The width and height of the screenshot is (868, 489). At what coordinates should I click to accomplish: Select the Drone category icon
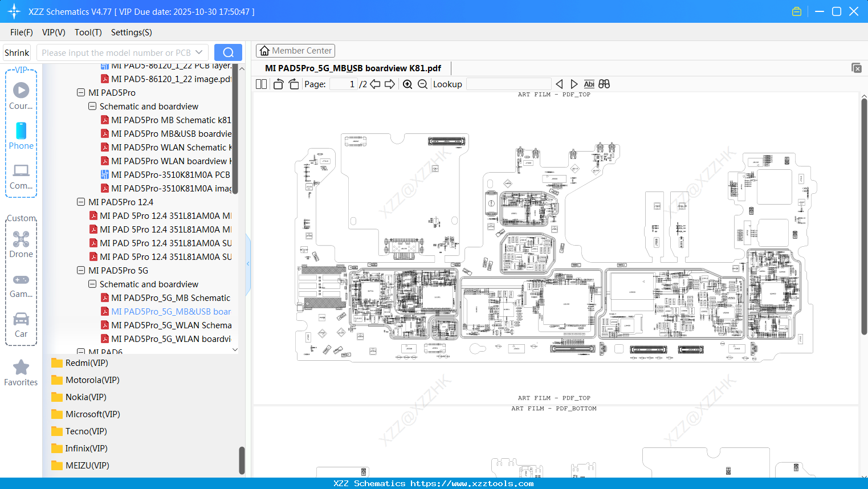click(x=21, y=239)
